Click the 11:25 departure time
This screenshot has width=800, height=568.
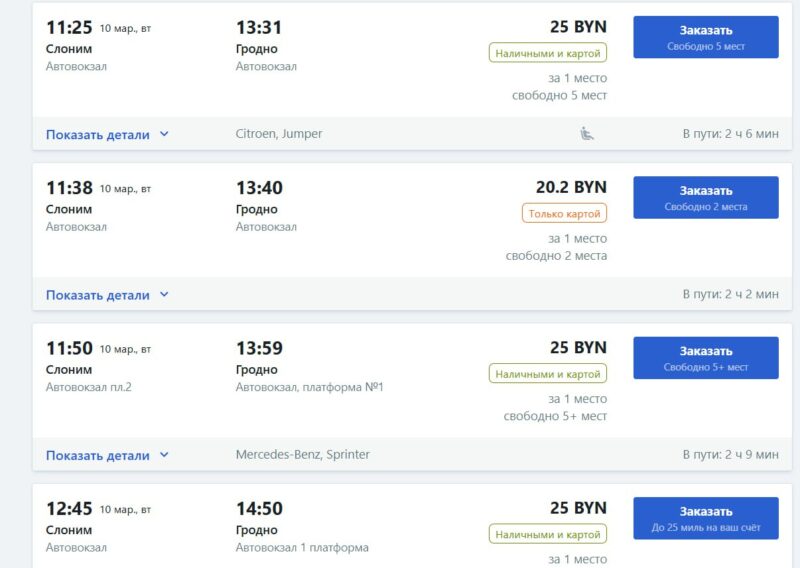[x=69, y=28]
